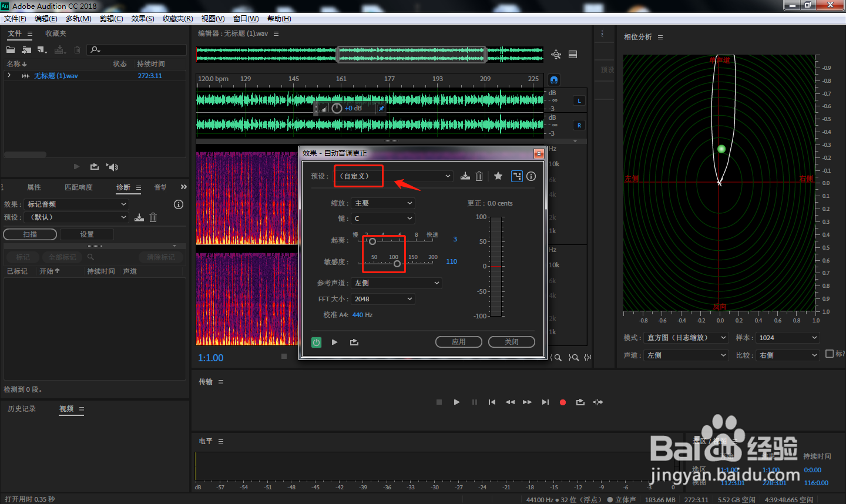
Task: Toggle the left channel L button
Action: click(x=579, y=101)
